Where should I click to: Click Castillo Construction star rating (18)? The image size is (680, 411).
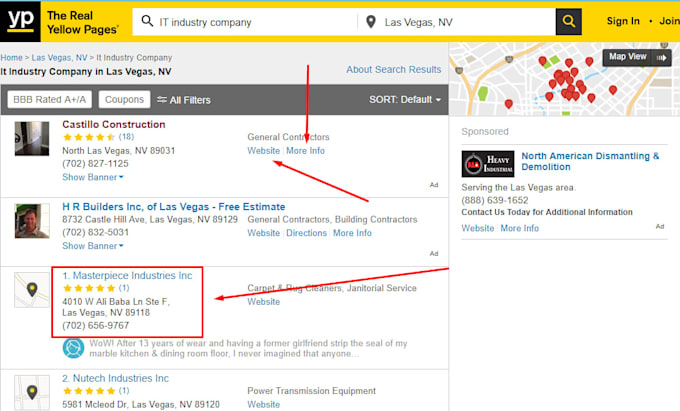[98, 137]
